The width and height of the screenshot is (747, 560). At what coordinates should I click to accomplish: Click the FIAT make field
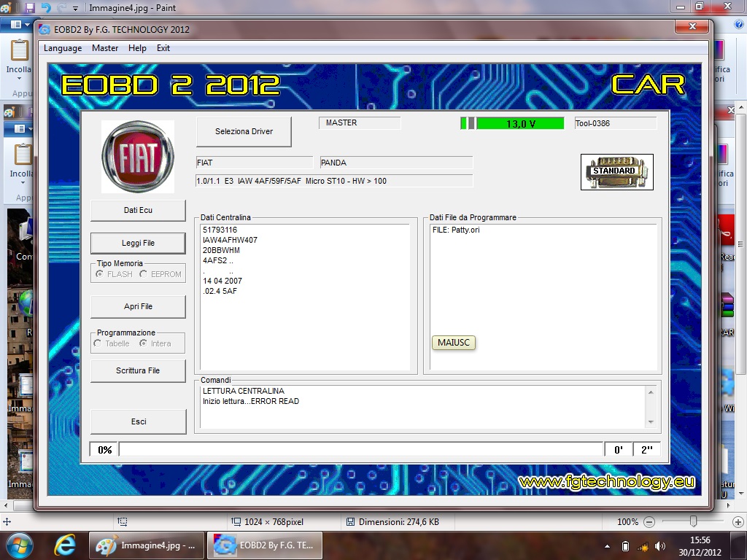click(x=255, y=163)
